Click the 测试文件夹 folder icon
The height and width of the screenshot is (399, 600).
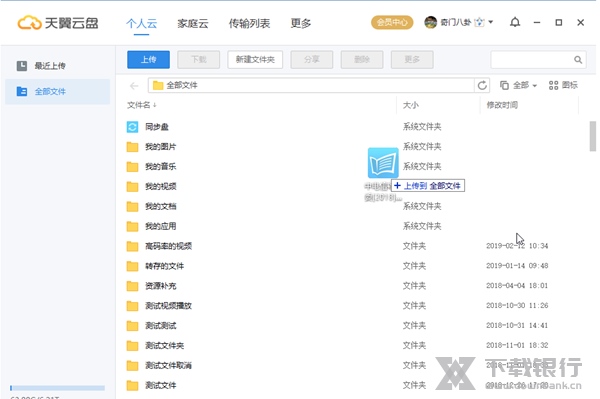coord(132,346)
